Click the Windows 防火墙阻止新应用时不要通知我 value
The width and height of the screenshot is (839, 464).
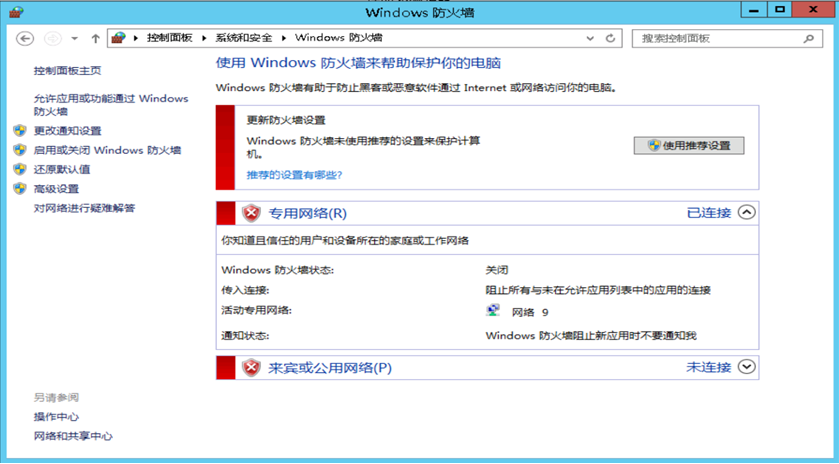click(x=591, y=336)
